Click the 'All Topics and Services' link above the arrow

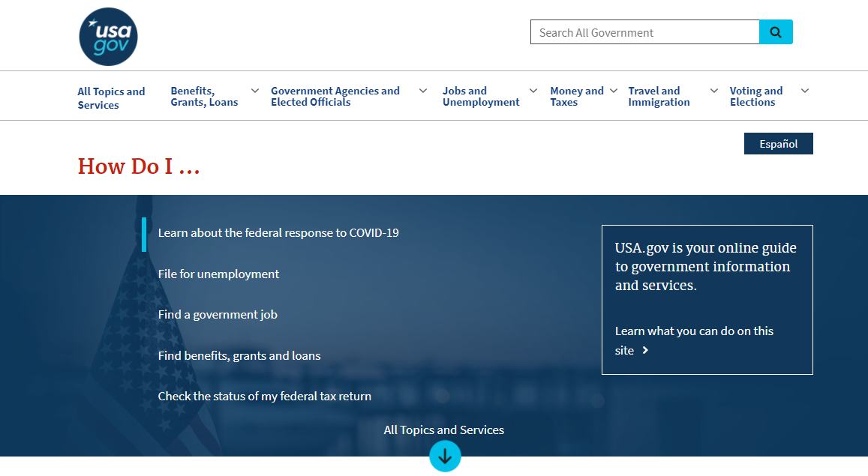(443, 430)
